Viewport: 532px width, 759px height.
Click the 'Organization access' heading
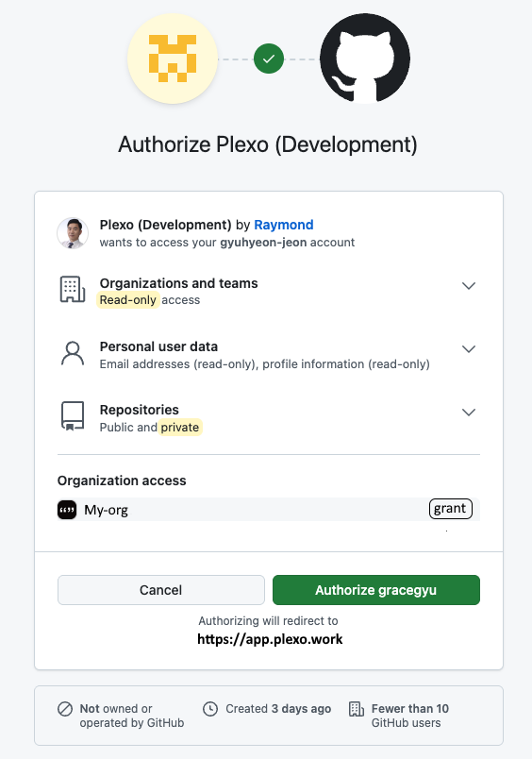click(x=122, y=481)
